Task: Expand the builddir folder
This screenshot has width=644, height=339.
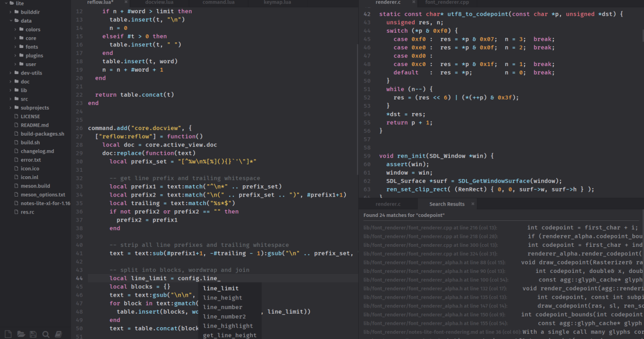Action: (10, 12)
